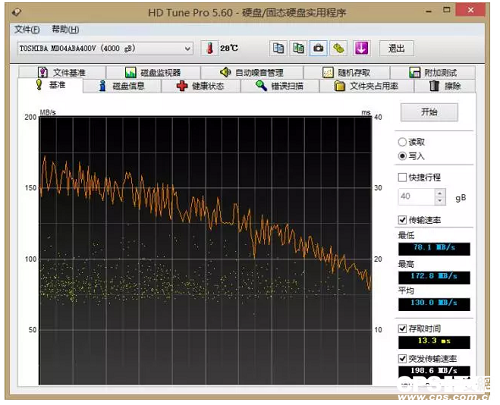Screen dimensions: 500x405
Task: Decrease the short stroke gB value
Action: (440, 201)
